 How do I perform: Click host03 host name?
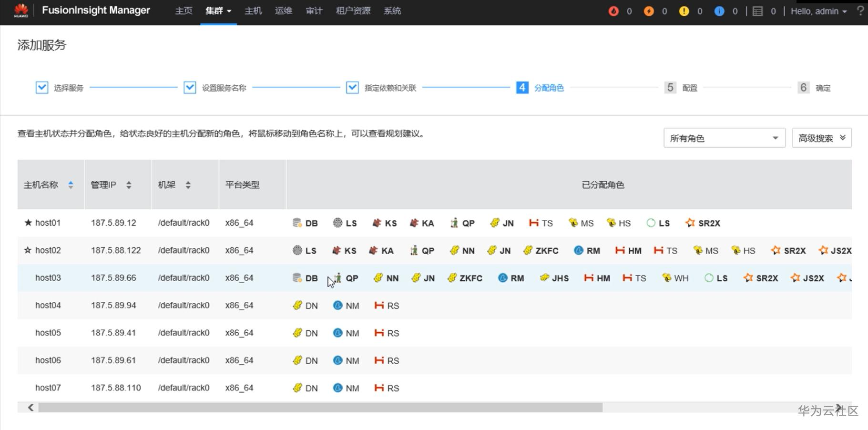click(x=48, y=277)
